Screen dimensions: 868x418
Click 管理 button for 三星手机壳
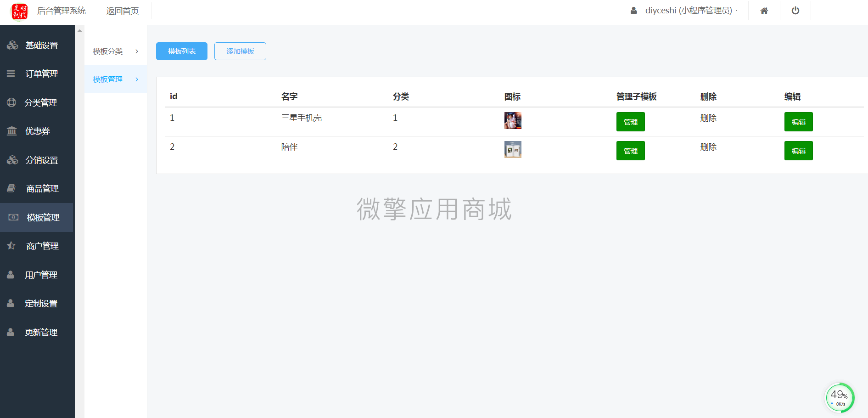(x=631, y=122)
